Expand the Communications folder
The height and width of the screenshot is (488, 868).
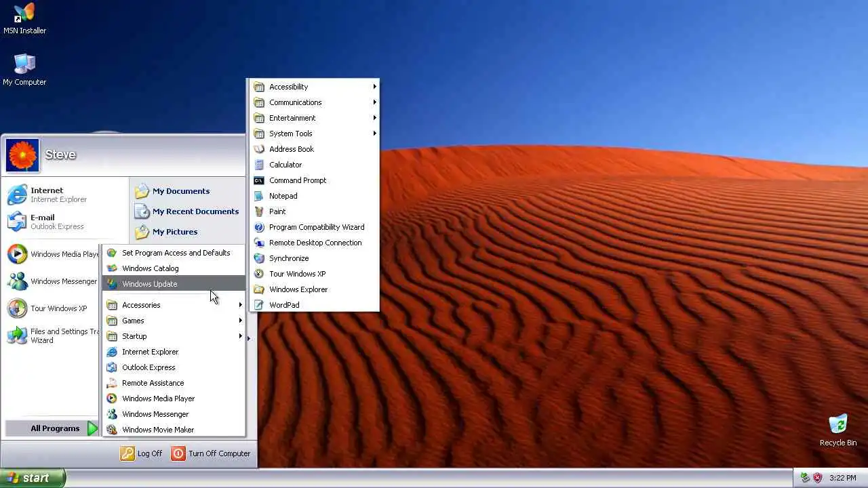point(314,102)
